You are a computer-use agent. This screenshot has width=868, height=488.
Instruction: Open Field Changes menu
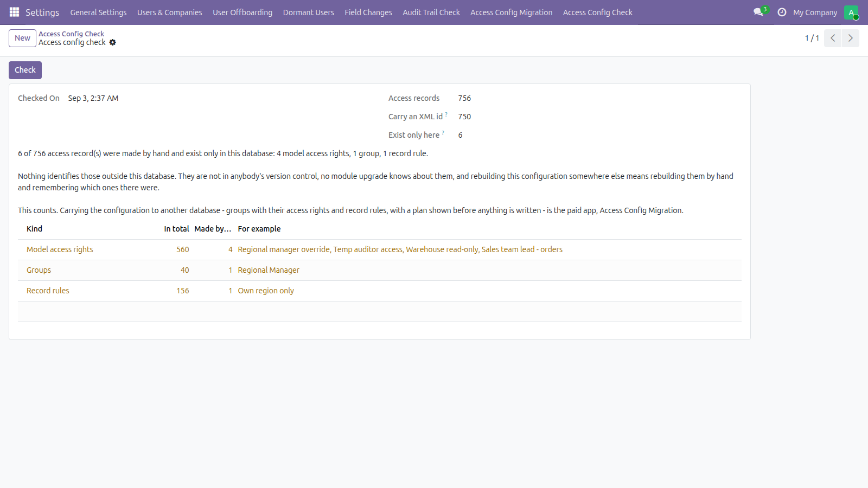coord(368,12)
